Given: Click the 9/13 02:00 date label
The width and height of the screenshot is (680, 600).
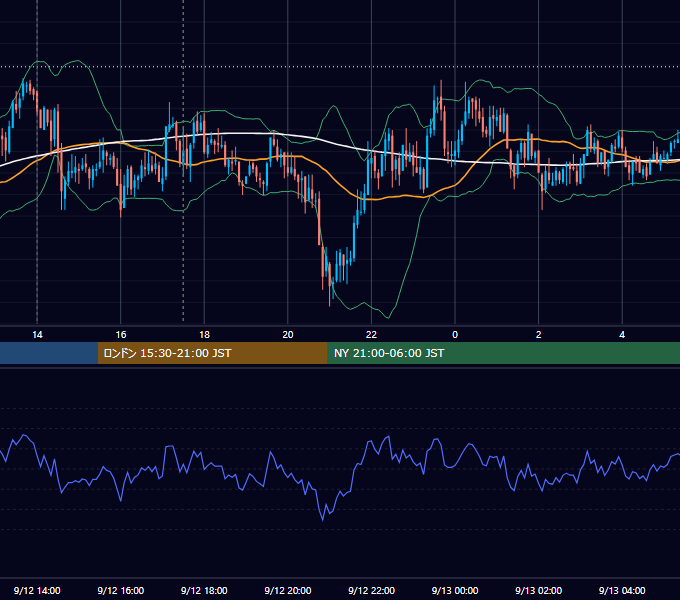Looking at the screenshot, I should point(538,590).
